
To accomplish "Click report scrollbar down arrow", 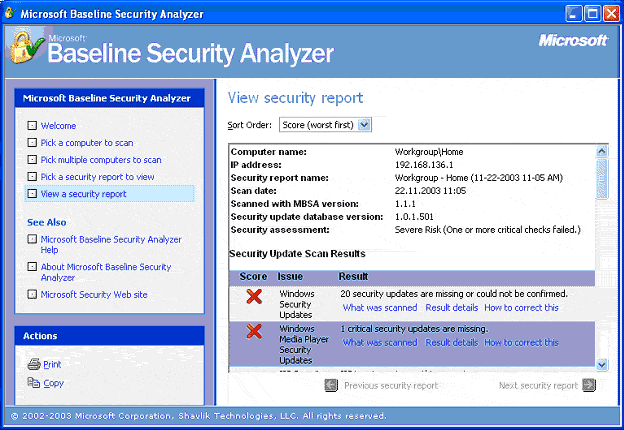I will click(x=602, y=367).
